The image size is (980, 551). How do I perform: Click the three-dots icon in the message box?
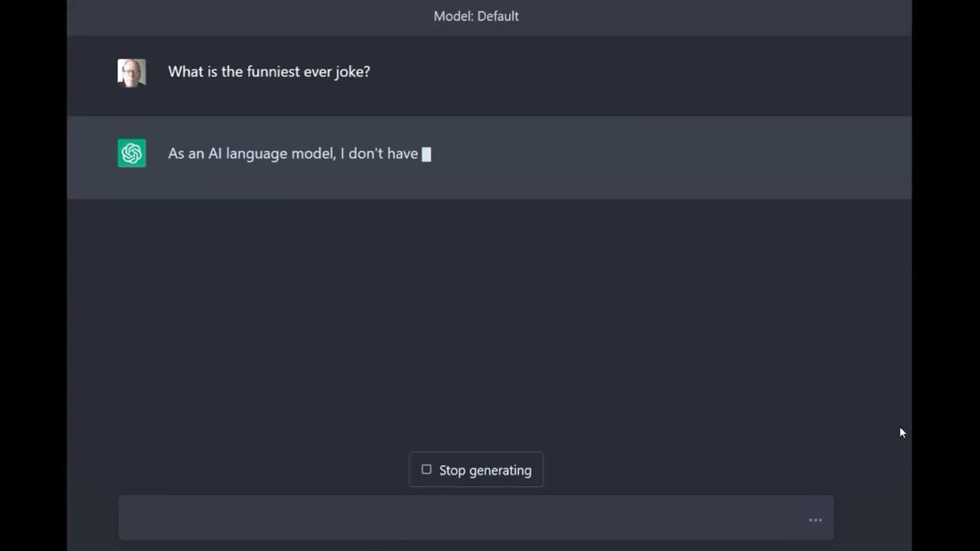click(x=815, y=520)
